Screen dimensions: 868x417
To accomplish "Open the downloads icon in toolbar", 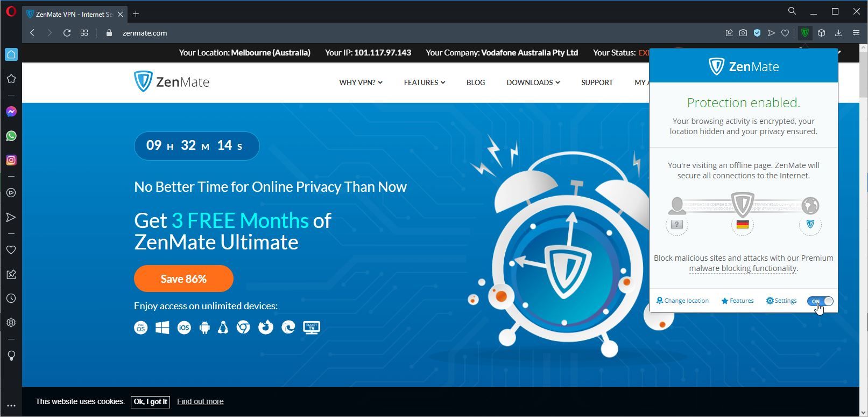I will point(838,33).
